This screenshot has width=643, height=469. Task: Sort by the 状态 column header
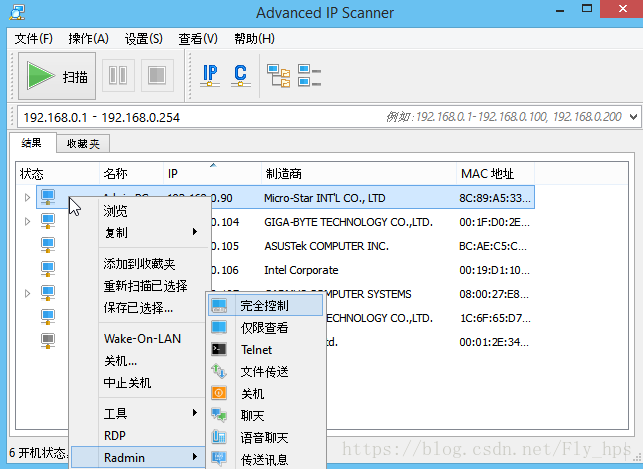(x=58, y=174)
